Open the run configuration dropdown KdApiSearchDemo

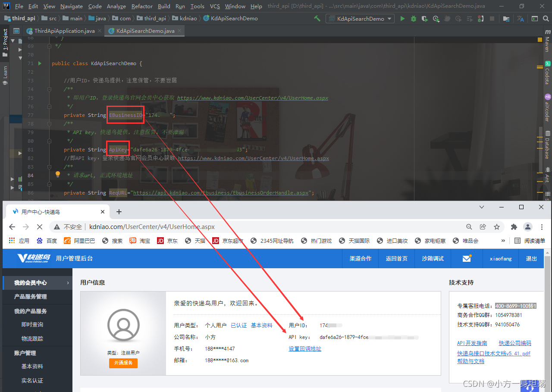(360, 19)
